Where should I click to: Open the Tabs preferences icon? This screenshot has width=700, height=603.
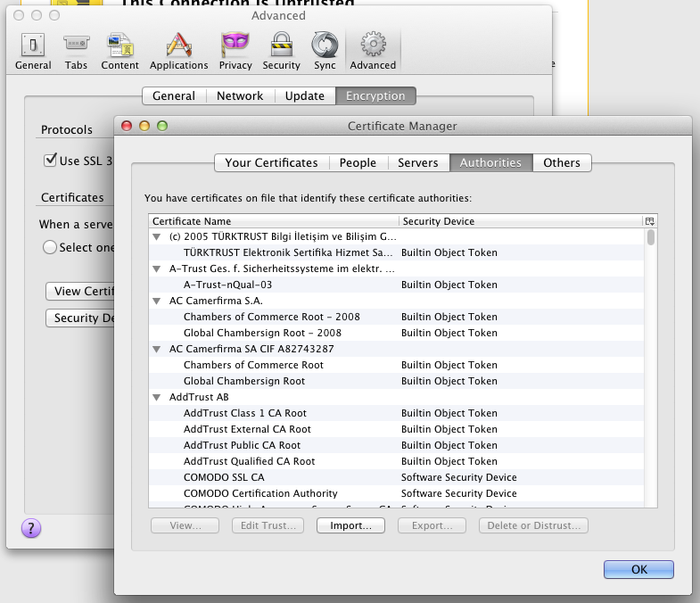76,45
